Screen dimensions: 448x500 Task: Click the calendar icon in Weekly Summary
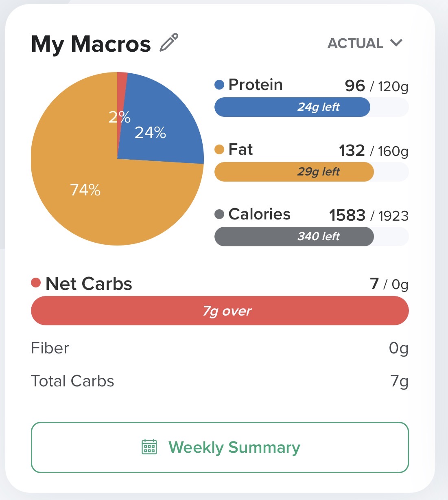click(x=149, y=447)
